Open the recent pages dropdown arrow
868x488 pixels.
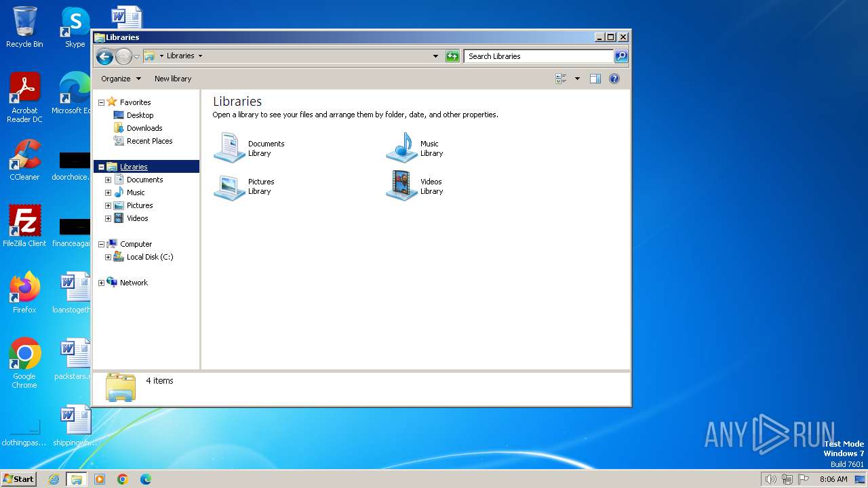pyautogui.click(x=136, y=56)
